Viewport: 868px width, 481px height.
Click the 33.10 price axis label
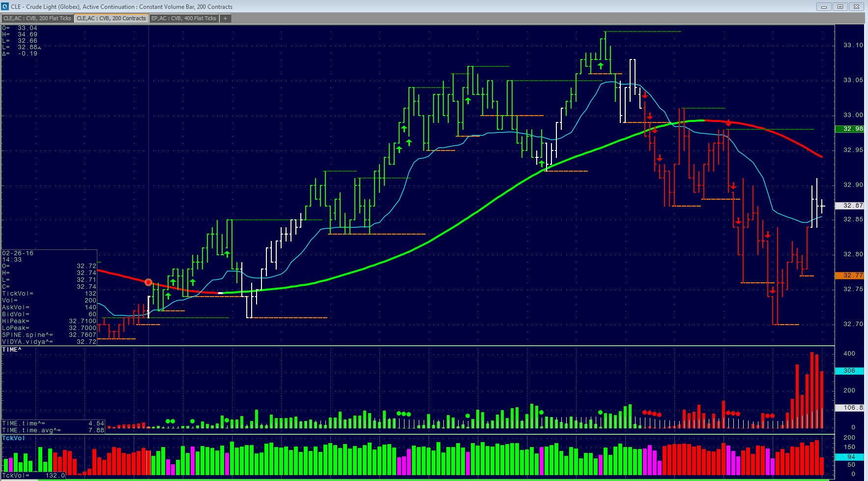(x=853, y=45)
